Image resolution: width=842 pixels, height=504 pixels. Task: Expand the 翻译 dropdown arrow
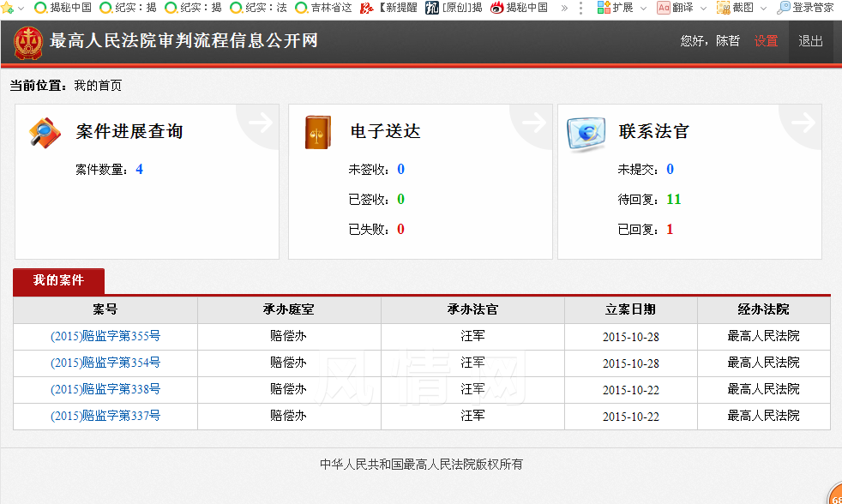(x=703, y=8)
